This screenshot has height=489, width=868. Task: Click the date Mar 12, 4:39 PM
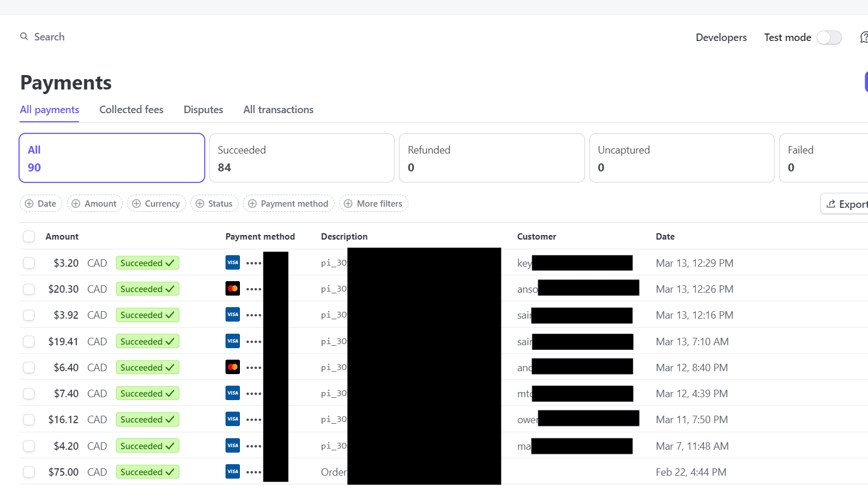pyautogui.click(x=692, y=394)
